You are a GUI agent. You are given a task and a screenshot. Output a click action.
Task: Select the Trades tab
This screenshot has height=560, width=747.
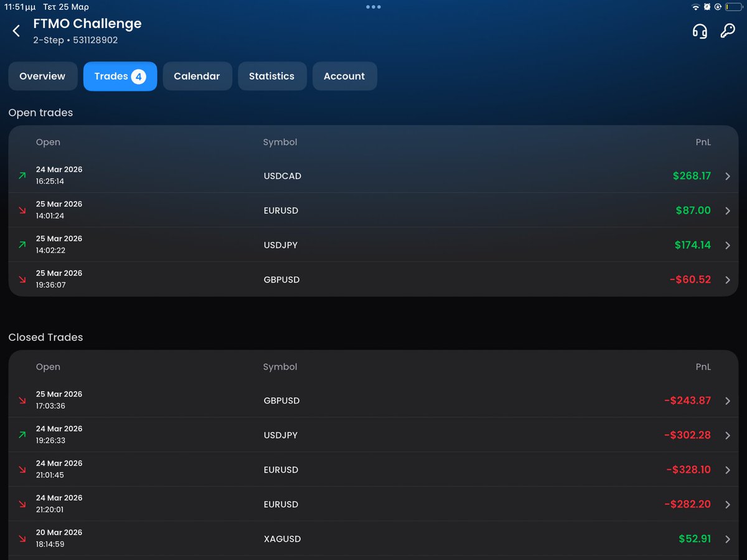[120, 76]
